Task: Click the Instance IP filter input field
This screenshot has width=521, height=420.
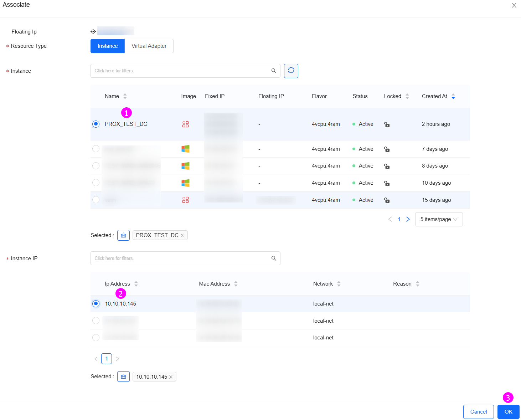Action: (185, 258)
